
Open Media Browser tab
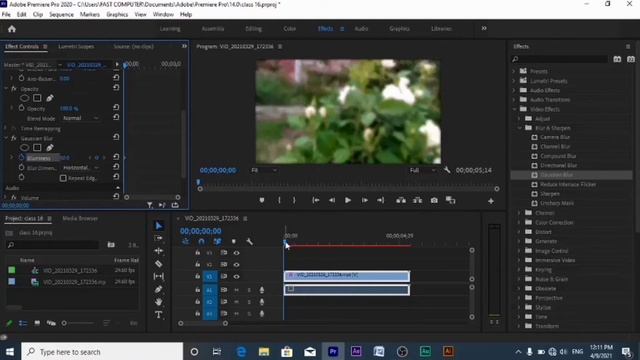coord(80,219)
